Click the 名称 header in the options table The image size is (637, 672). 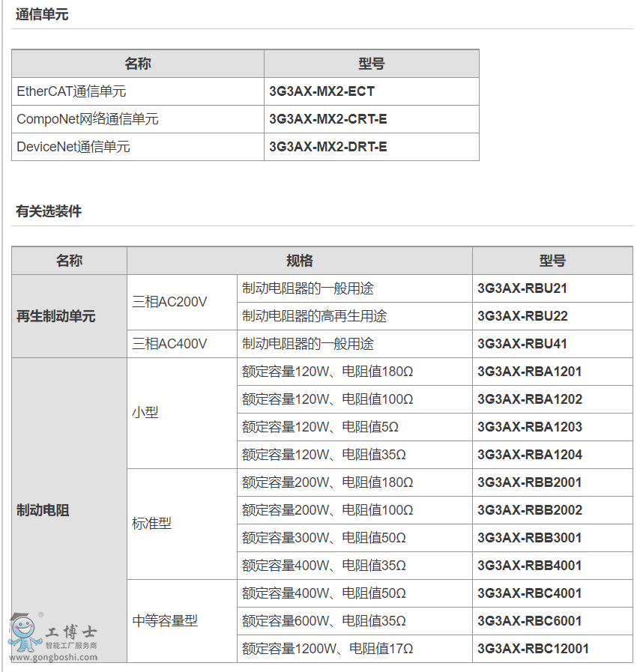tap(69, 261)
